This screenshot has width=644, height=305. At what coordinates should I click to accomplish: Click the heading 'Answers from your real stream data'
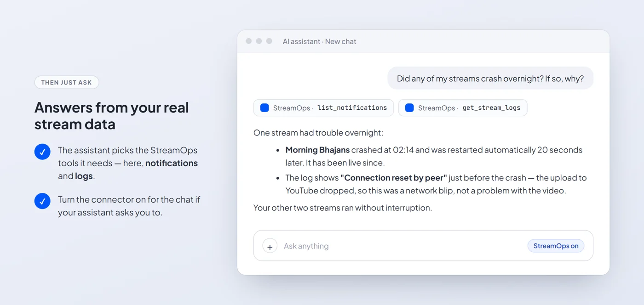[x=112, y=116]
